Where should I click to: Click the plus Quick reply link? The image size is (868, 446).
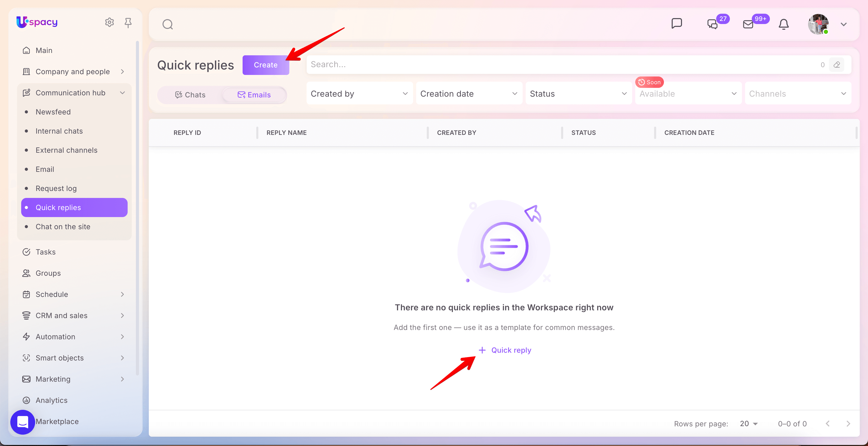click(x=505, y=350)
